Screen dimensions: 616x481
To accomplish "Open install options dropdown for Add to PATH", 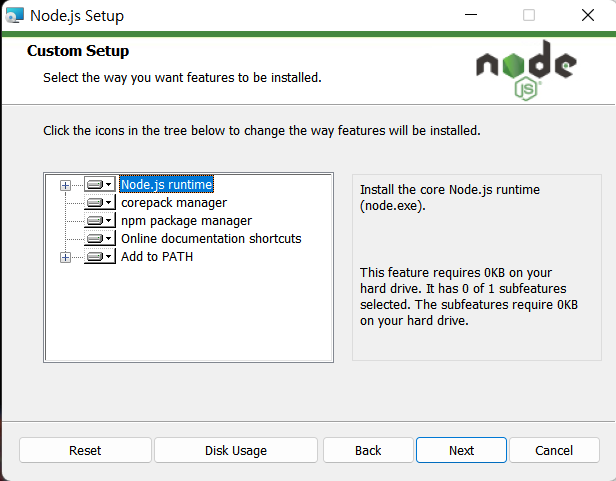I will pyautogui.click(x=100, y=257).
